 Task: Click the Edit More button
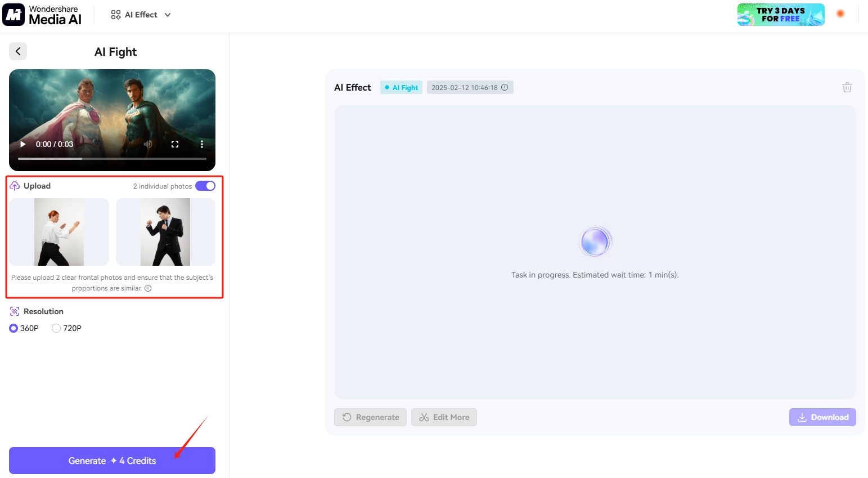click(444, 417)
